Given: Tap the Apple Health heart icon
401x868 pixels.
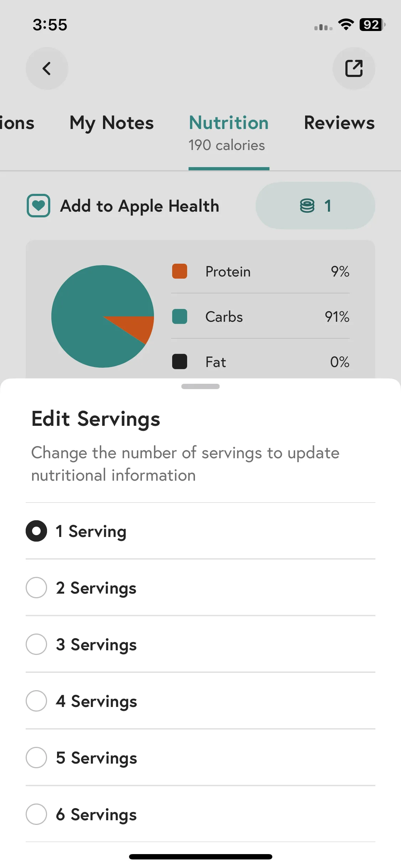Looking at the screenshot, I should tap(38, 206).
